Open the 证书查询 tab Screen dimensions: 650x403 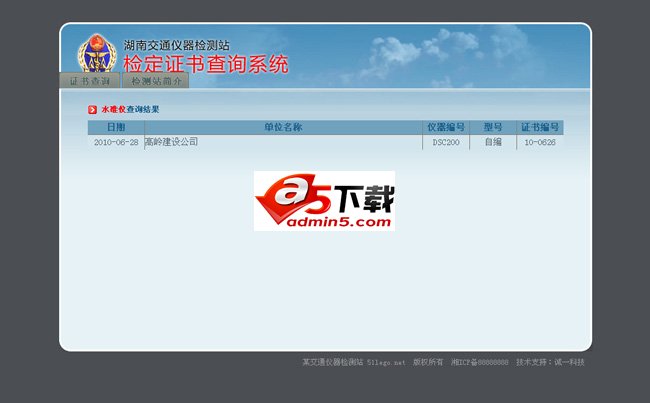(x=90, y=80)
